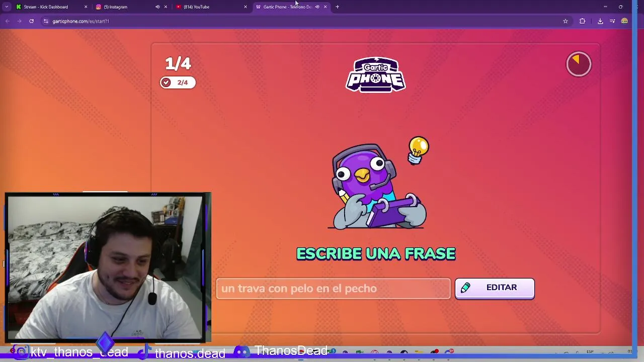The height and width of the screenshot is (362, 644).
Task: Mute audio on the Instagram tab
Action: click(157, 7)
